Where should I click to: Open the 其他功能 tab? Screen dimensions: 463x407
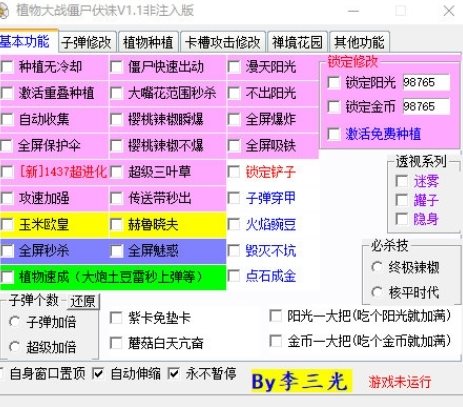pyautogui.click(x=359, y=42)
